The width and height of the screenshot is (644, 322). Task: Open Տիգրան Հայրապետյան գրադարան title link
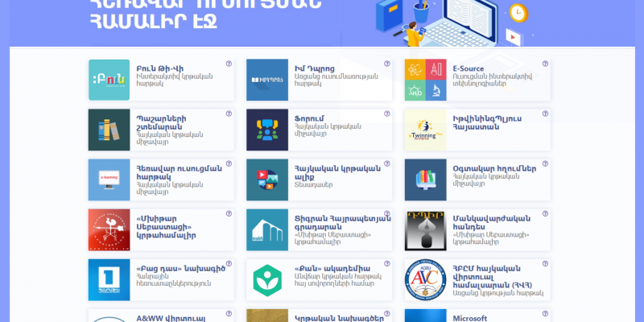coord(343,223)
